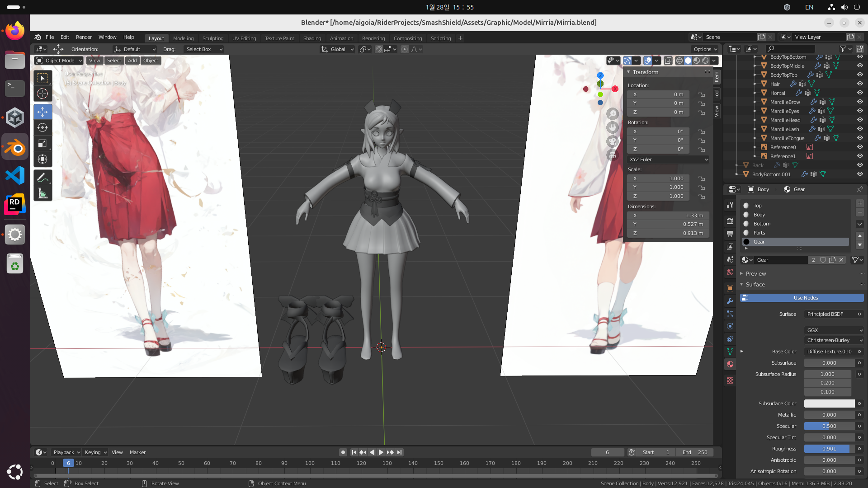The image size is (868, 488).
Task: Open the Drag Select Box dropdown
Action: [203, 49]
